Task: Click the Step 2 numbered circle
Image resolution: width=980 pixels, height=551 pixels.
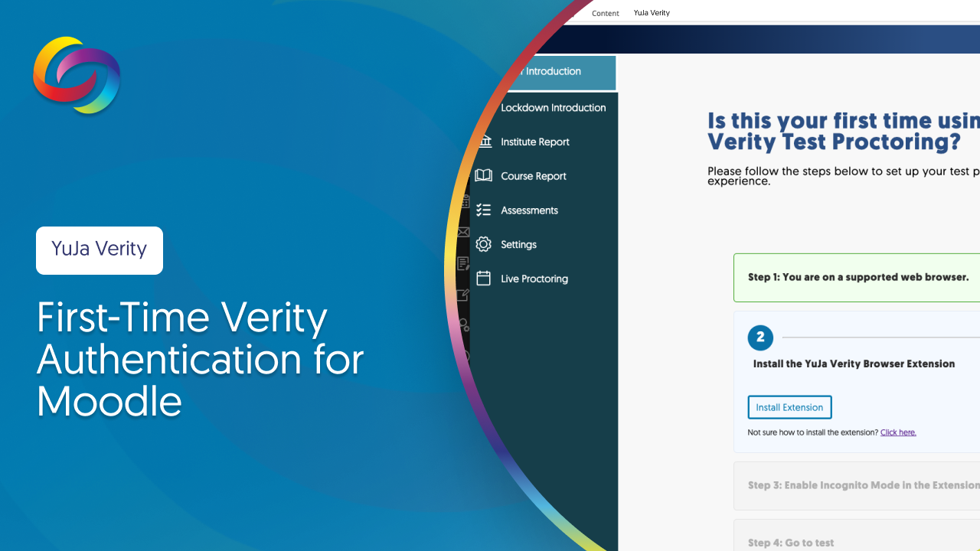Action: click(x=760, y=337)
